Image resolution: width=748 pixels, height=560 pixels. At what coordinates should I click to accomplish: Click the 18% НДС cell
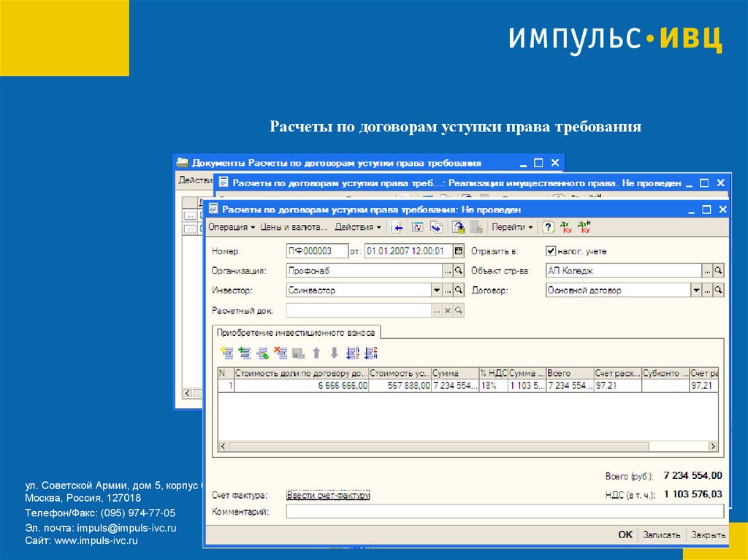pyautogui.click(x=493, y=386)
